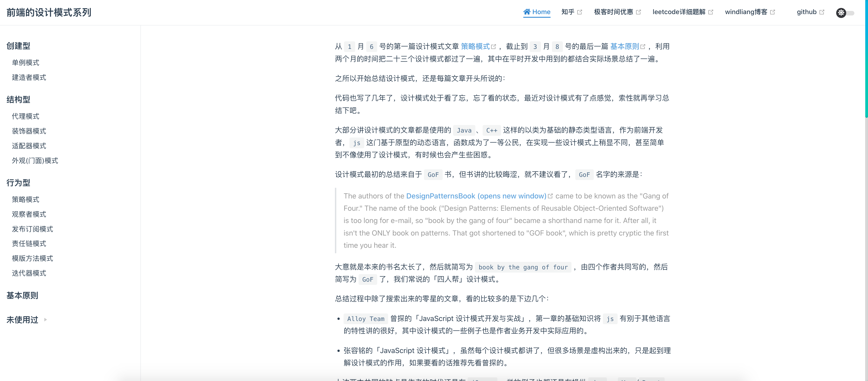The width and height of the screenshot is (868, 381).
Task: Open the github navbar item
Action: tap(806, 12)
